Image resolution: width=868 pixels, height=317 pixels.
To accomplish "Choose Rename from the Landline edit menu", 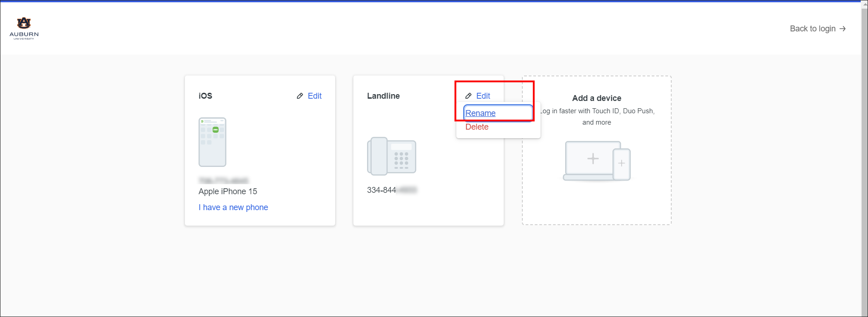I will [x=480, y=113].
